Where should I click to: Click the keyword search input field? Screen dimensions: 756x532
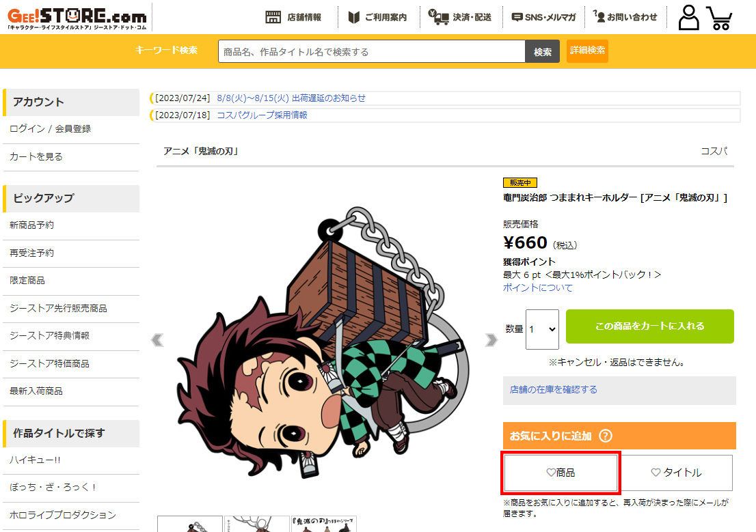click(371, 52)
